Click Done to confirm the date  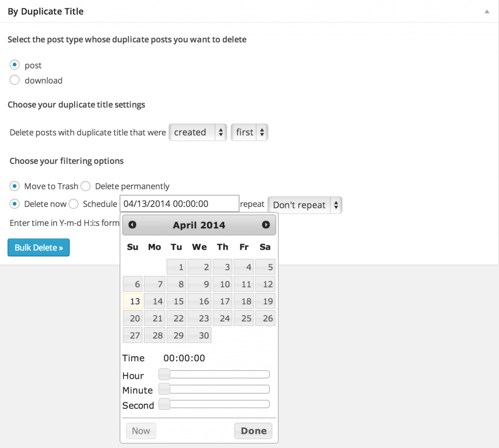253,430
